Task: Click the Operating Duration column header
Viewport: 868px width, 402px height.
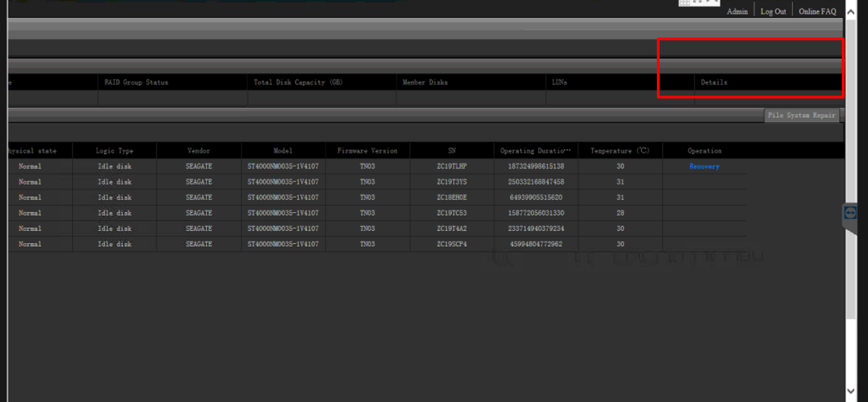Action: pos(535,151)
